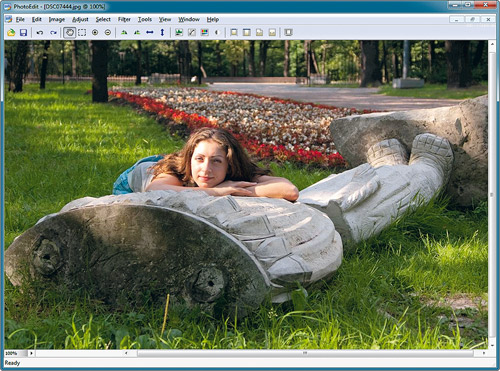The image size is (500, 371).
Task: Open the color balance RGB icon
Action: 204,32
